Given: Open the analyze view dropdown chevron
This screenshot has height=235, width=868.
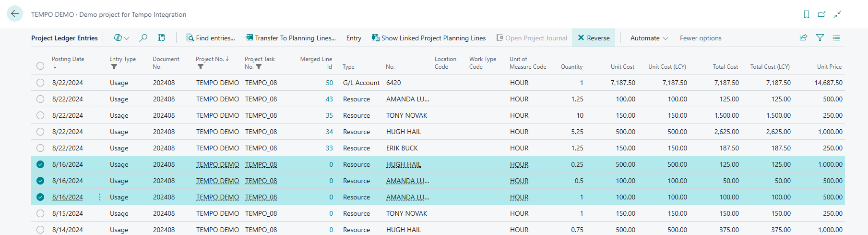Looking at the screenshot, I should coord(127,38).
